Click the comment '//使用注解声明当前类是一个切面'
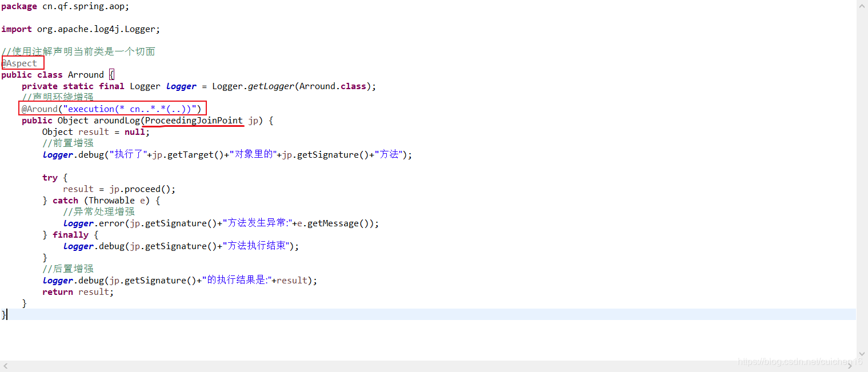This screenshot has height=372, width=868. click(x=78, y=52)
